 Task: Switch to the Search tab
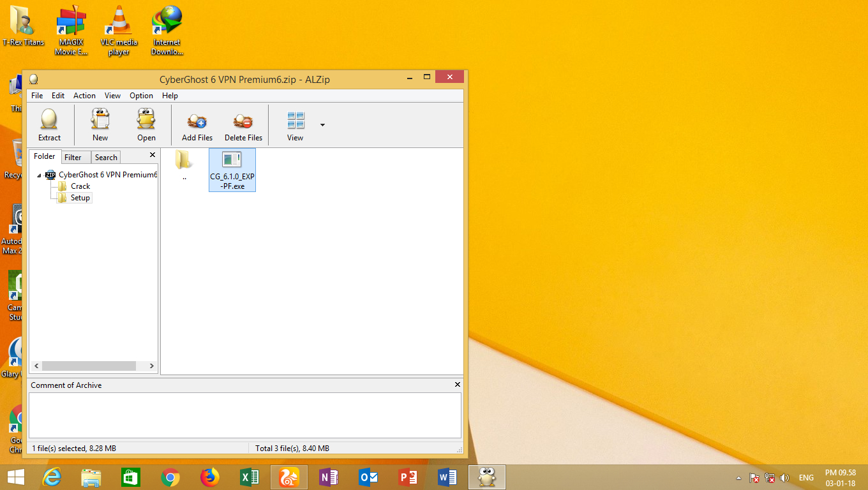tap(106, 158)
